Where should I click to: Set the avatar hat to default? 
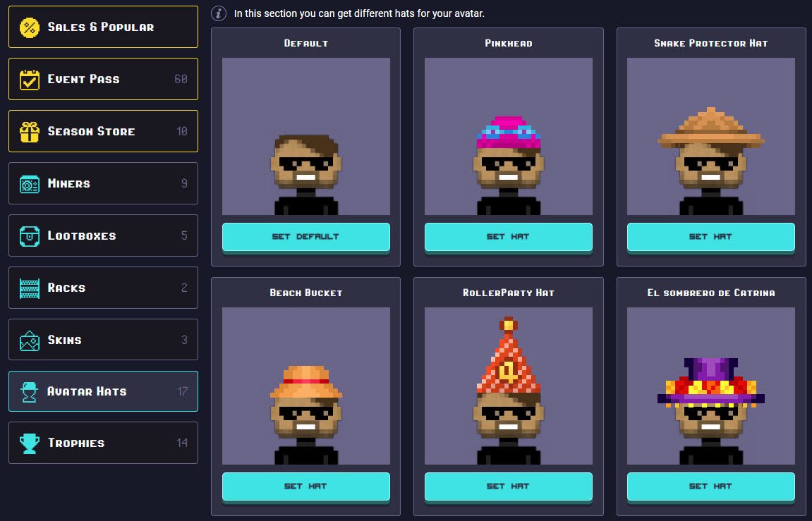pos(306,237)
